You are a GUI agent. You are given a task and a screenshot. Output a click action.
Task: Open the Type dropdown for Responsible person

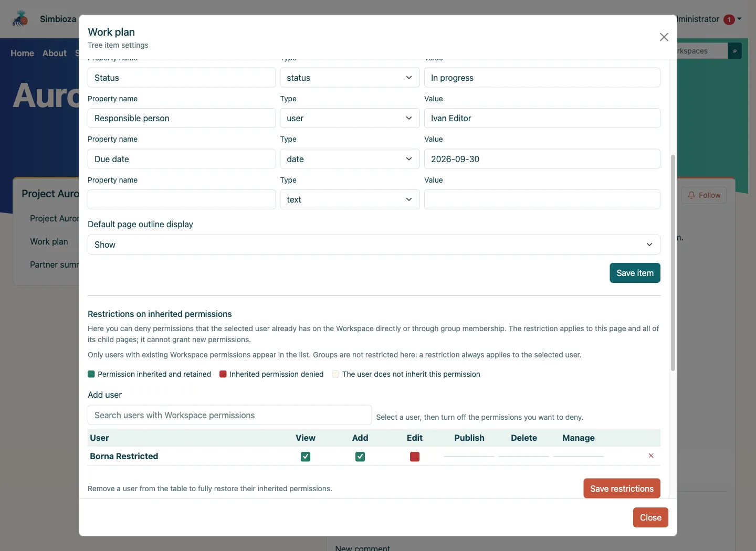(350, 118)
